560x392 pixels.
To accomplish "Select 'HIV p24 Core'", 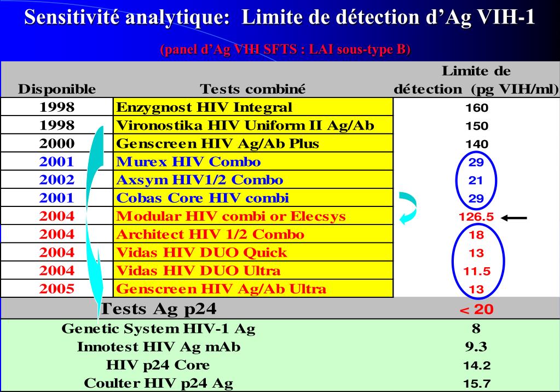I will point(158,365).
